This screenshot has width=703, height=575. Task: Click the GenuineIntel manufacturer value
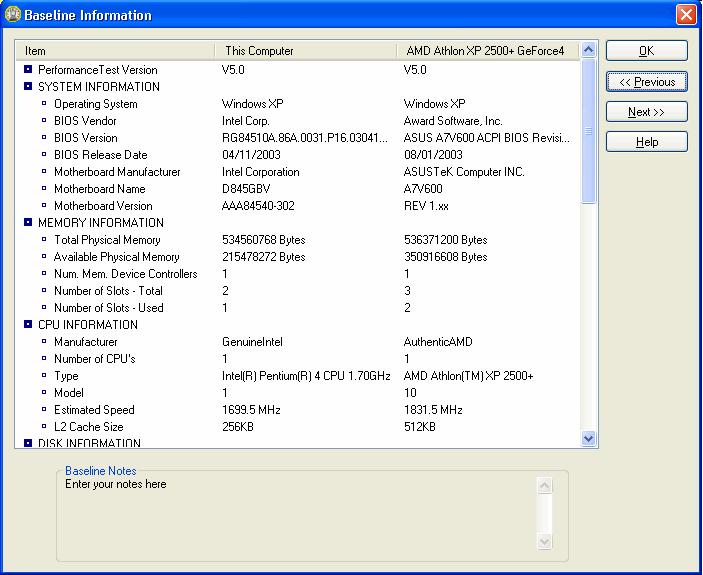coord(252,342)
